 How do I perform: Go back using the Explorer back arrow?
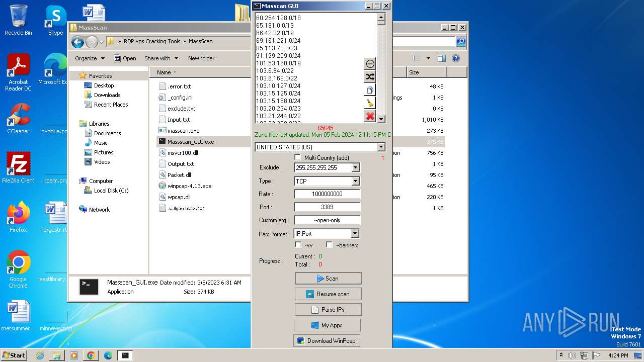tap(77, 42)
